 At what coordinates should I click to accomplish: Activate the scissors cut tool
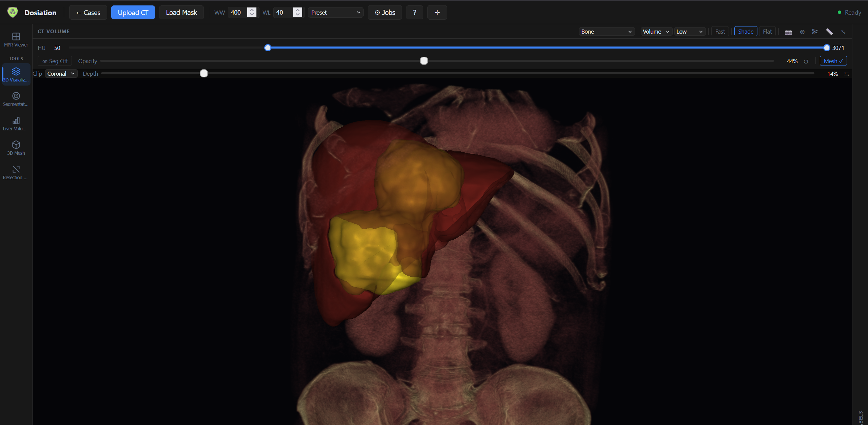point(815,32)
